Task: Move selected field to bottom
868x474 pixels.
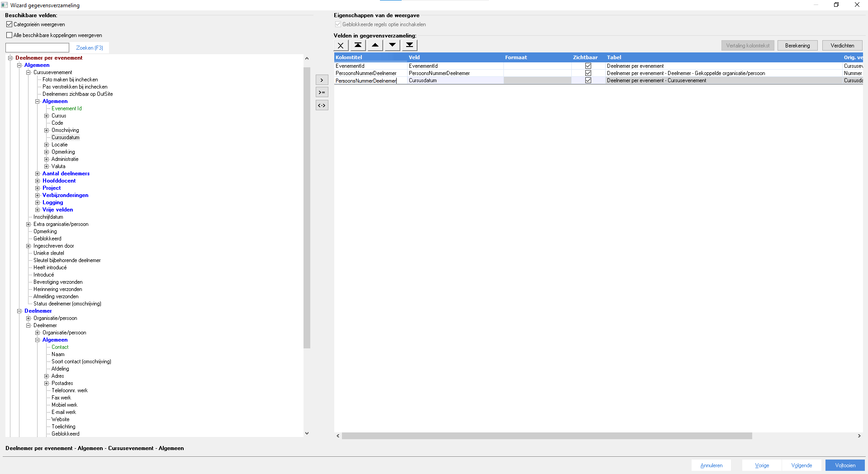Action: [409, 45]
